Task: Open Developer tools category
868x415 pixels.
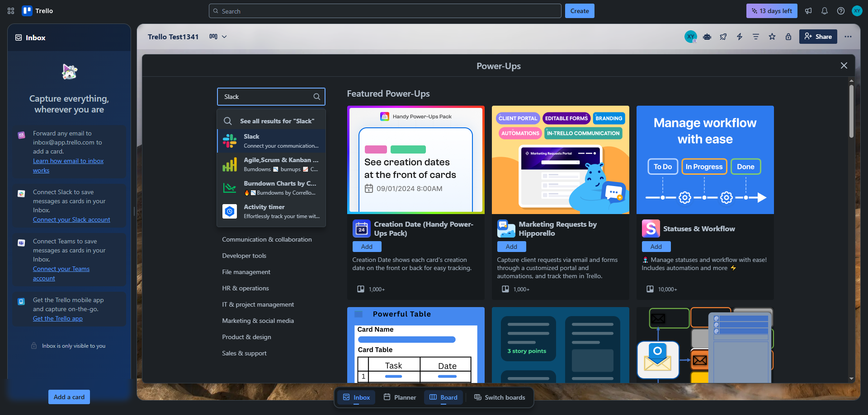Action: tap(244, 256)
